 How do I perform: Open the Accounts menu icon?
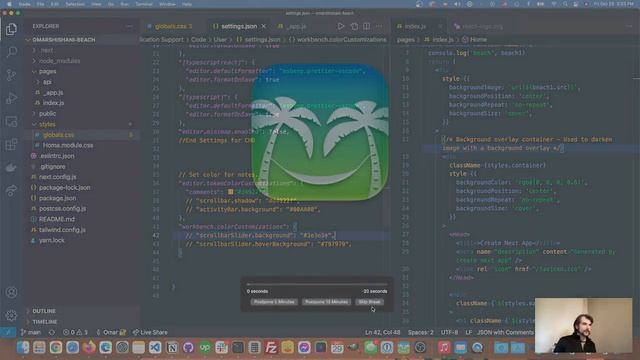point(11,292)
